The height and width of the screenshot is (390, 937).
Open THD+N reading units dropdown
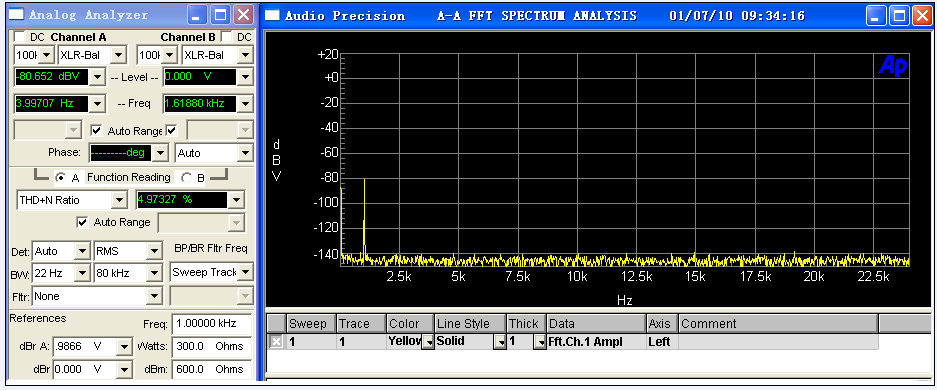237,200
